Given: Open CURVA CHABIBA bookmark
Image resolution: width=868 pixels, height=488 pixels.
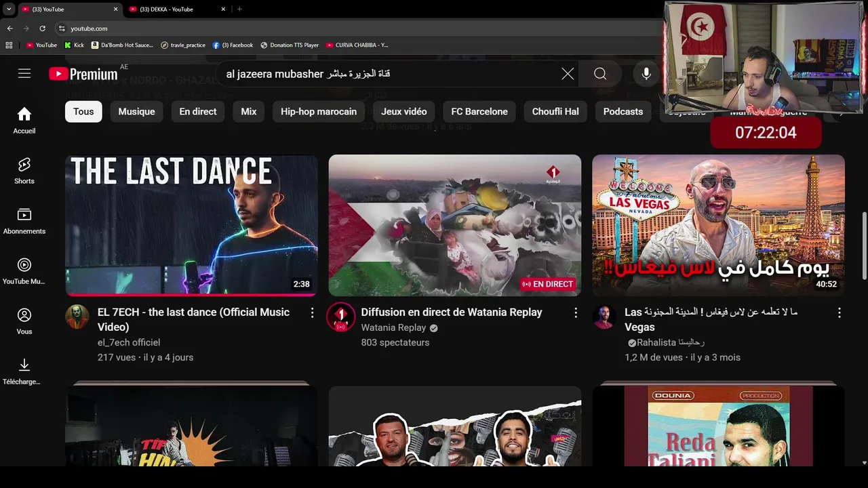Looking at the screenshot, I should tap(357, 45).
